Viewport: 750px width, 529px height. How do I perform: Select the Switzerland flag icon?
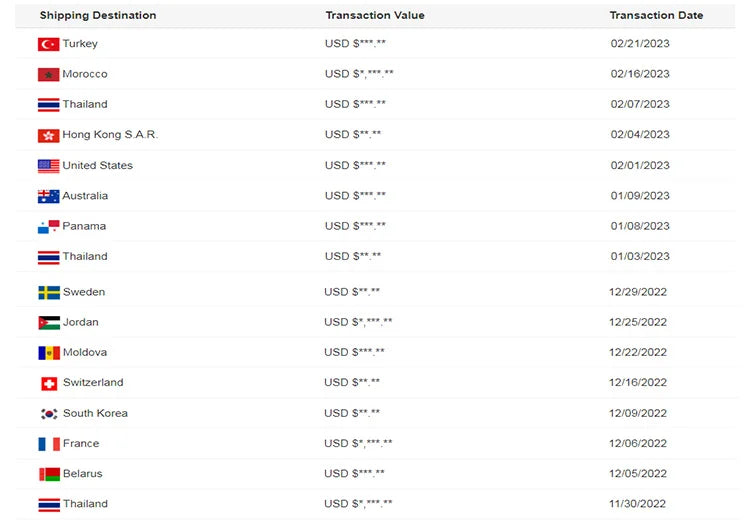(x=49, y=383)
